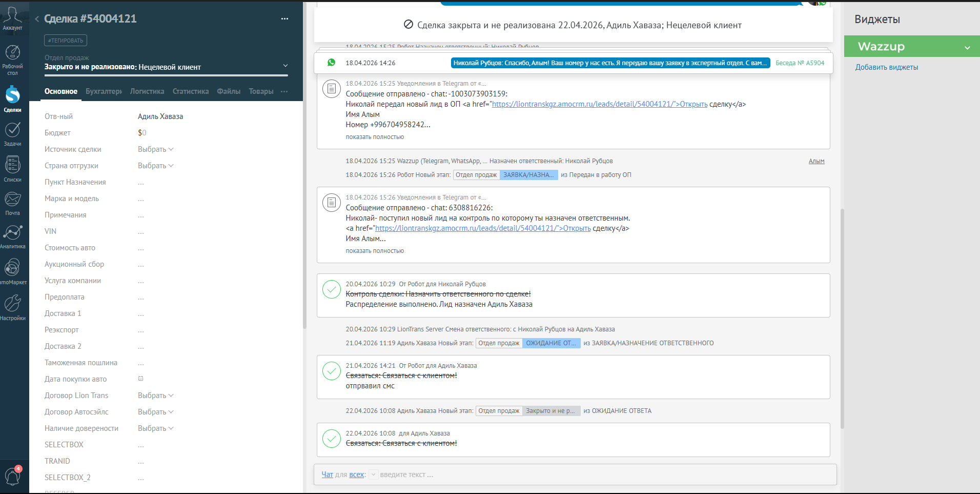This screenshot has width=980, height=494.
Task: Open the calendar for Дата покупки авто
Action: tap(141, 379)
